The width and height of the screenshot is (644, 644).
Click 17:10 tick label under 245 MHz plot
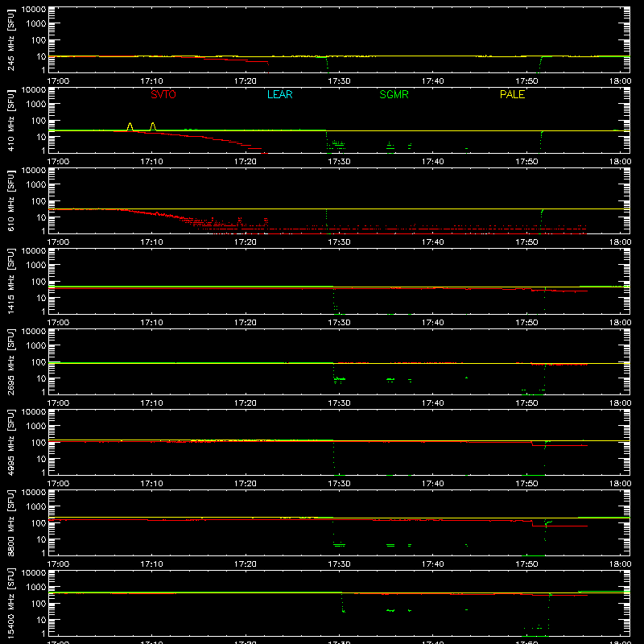(x=152, y=81)
